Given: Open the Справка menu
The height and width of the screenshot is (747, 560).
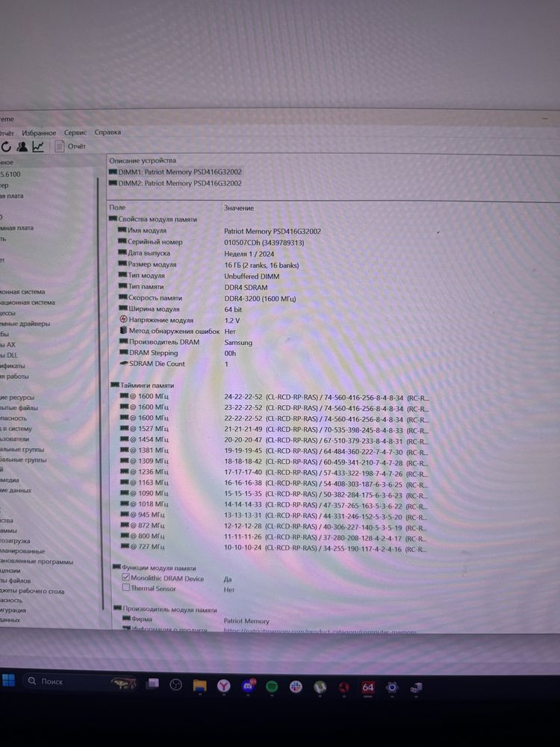Looking at the screenshot, I should (x=108, y=132).
